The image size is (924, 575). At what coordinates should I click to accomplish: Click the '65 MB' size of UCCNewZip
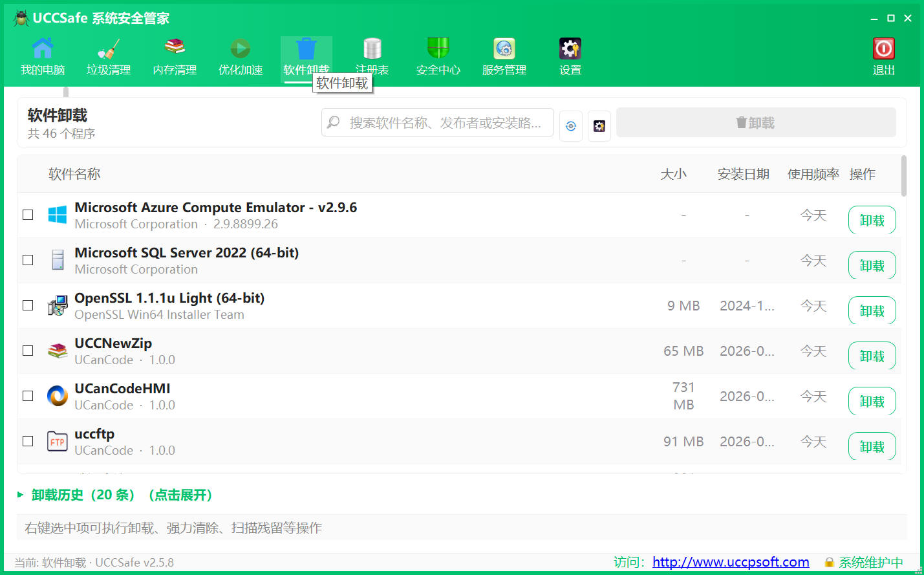[683, 351]
